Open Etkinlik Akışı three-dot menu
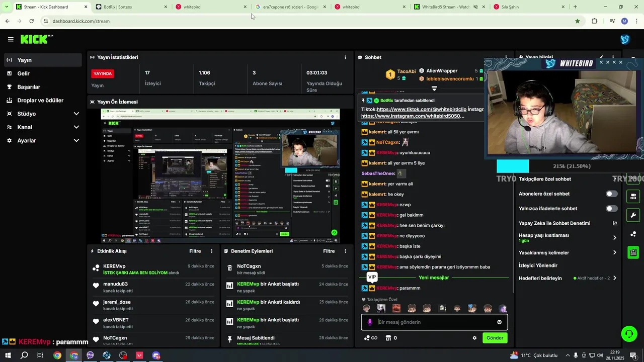The width and height of the screenshot is (644, 362). (211, 251)
